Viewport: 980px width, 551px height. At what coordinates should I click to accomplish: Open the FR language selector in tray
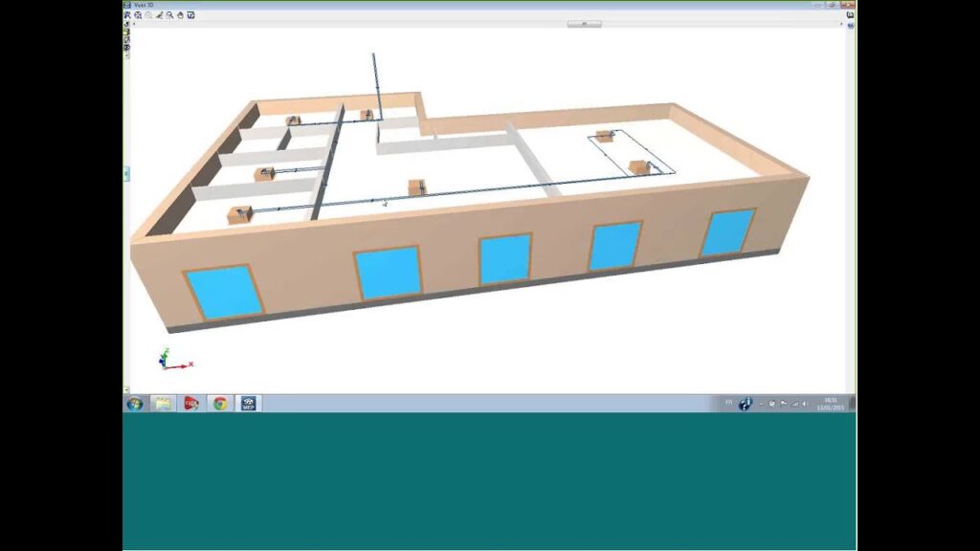(x=728, y=403)
